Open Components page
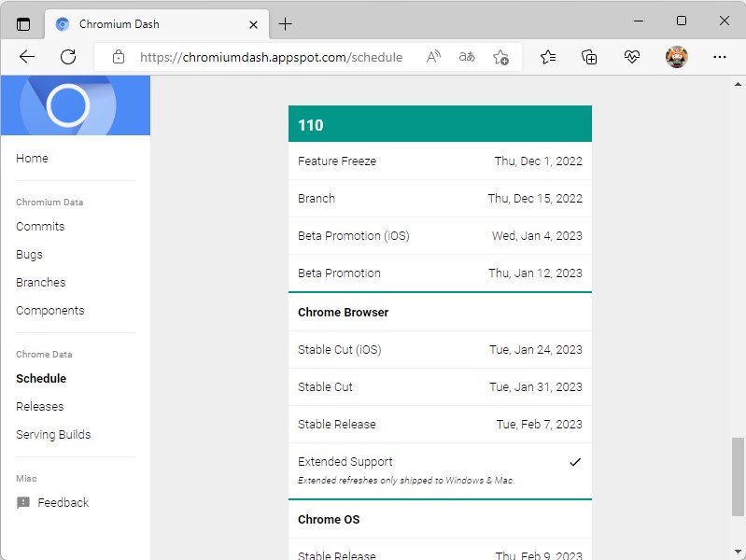Image resolution: width=746 pixels, height=560 pixels. 50,310
